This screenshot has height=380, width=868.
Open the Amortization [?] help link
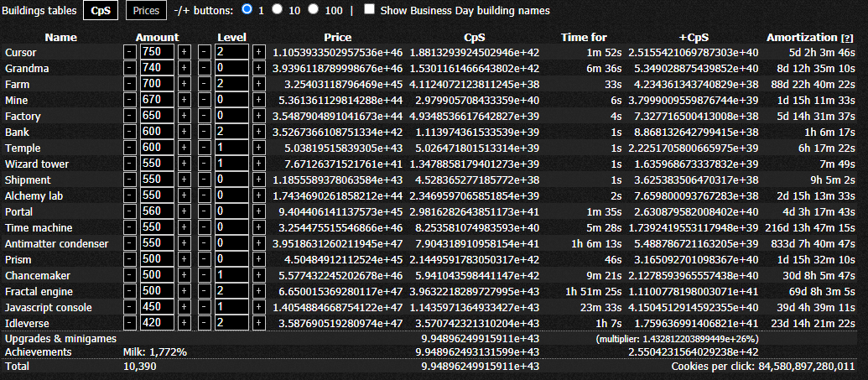coord(847,39)
